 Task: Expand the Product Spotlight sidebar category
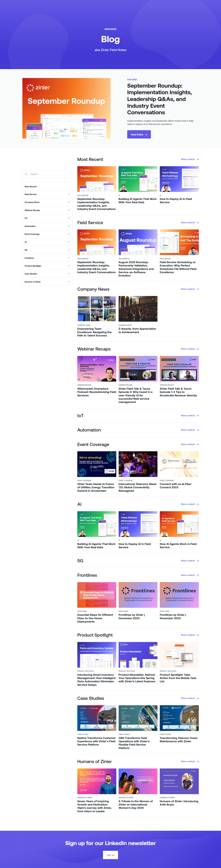pos(69,266)
